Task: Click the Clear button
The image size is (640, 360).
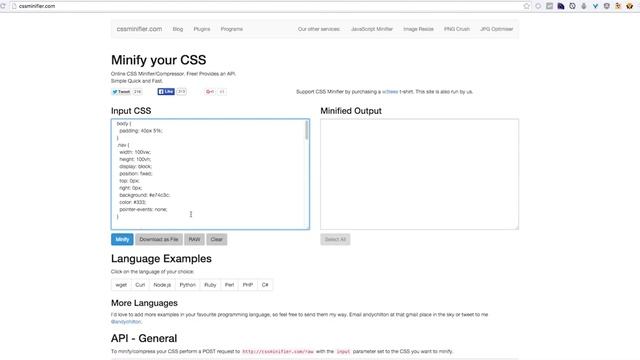Action: (217, 239)
